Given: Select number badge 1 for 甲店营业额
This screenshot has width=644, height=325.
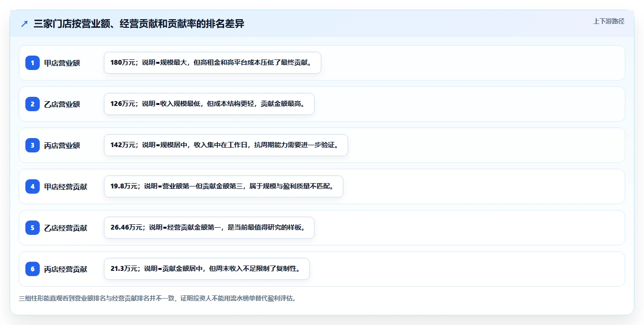Looking at the screenshot, I should [x=33, y=63].
